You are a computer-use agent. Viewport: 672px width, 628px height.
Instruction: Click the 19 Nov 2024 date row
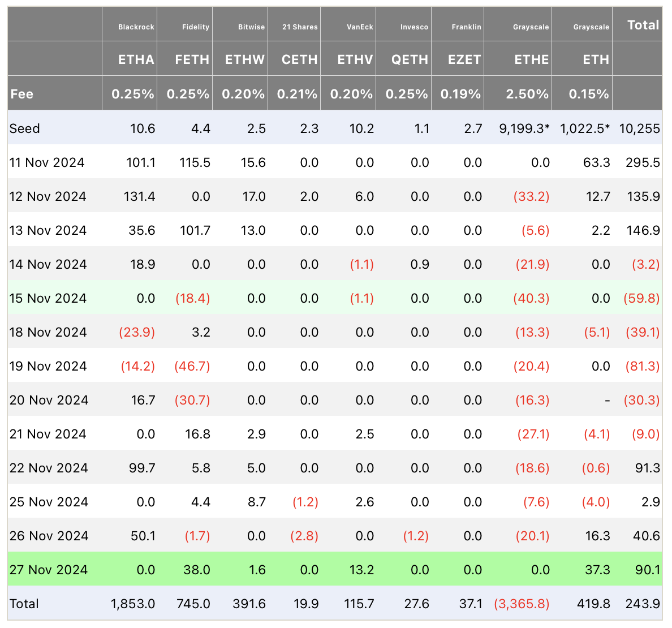pos(48,366)
